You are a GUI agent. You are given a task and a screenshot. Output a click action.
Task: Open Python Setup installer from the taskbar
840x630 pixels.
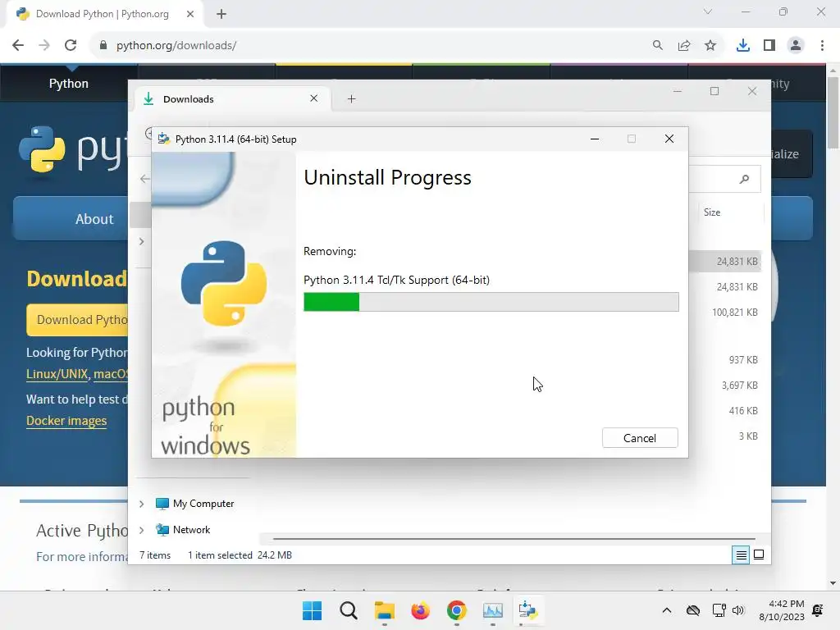click(x=528, y=610)
